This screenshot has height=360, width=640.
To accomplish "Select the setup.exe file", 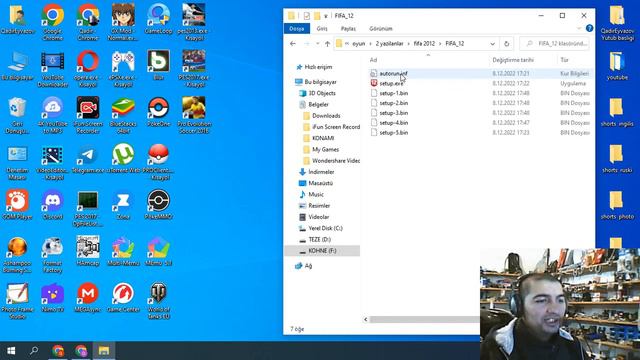I will click(391, 83).
